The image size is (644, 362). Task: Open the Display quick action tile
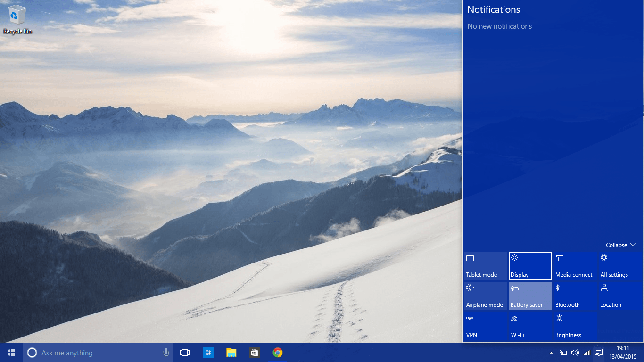[x=530, y=266]
